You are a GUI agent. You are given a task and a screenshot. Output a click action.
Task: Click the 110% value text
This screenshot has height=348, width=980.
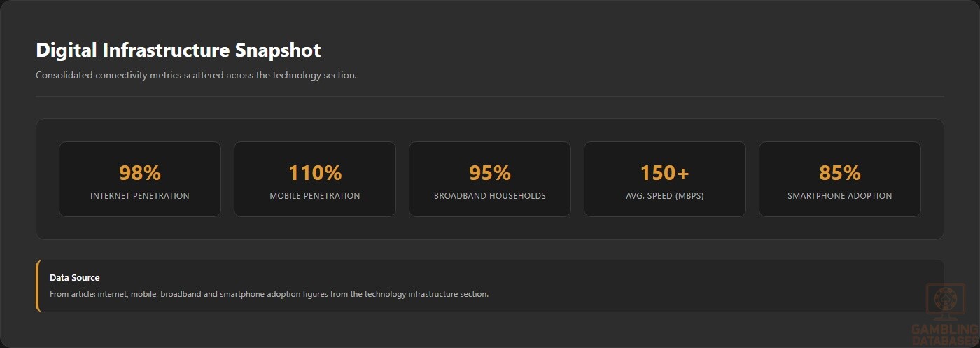[315, 172]
